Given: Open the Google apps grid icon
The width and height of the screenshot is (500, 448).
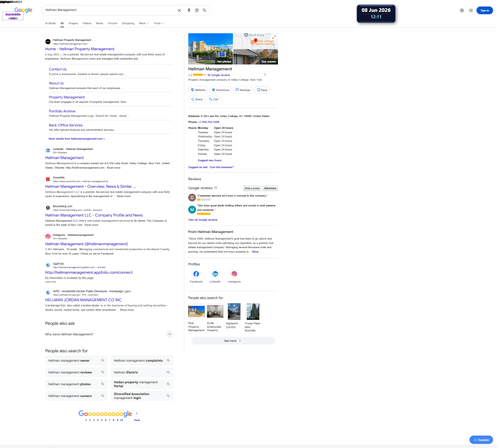Looking at the screenshot, I should 471,10.
